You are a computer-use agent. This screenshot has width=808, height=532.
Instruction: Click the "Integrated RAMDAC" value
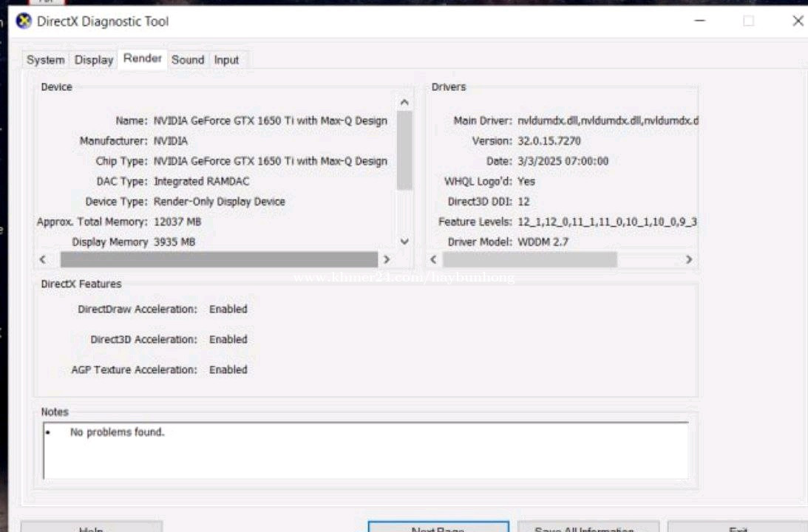[202, 181]
